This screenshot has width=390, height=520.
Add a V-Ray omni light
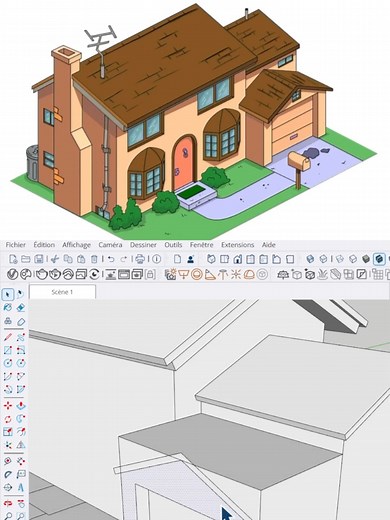pyautogui.click(x=236, y=274)
